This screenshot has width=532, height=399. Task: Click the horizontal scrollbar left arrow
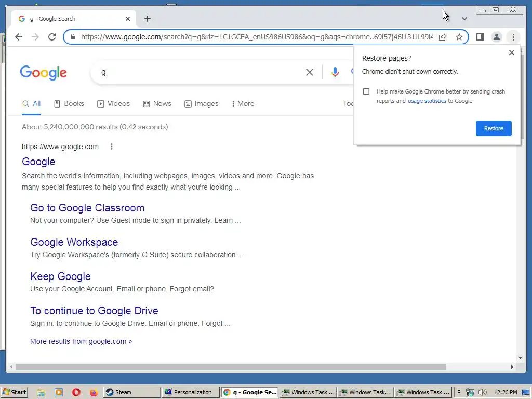11,367
